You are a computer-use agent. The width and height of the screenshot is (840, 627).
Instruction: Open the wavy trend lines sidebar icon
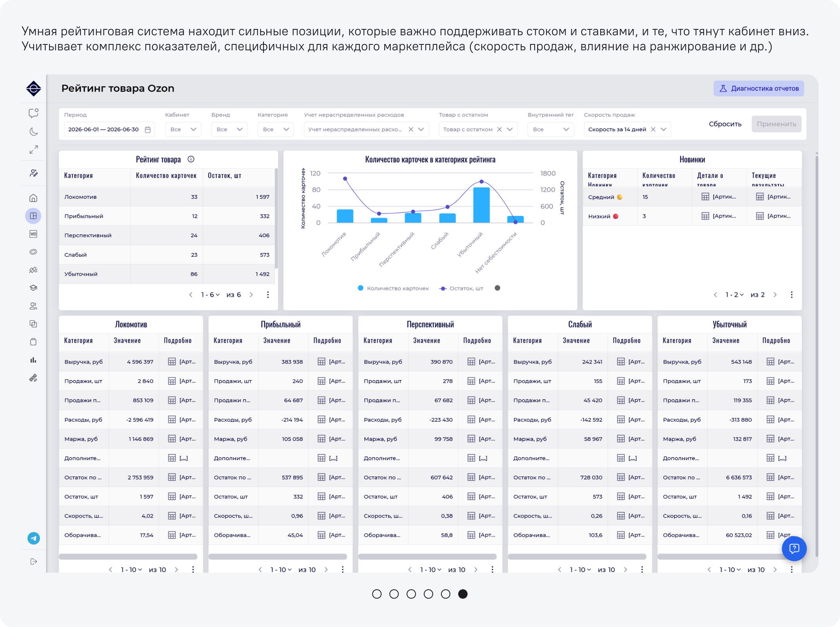point(34,270)
